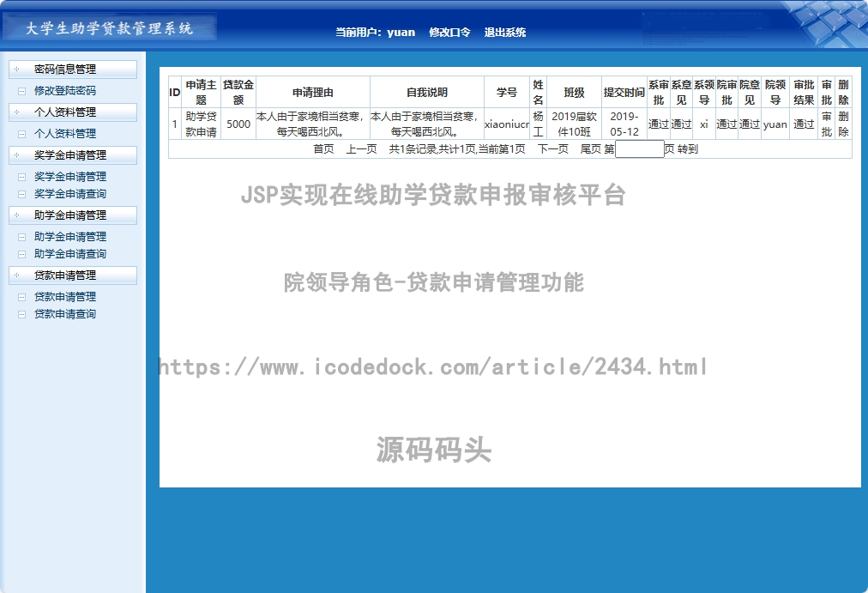
Task: Expand the 奖学金申请管理 section header
Action: [x=73, y=155]
